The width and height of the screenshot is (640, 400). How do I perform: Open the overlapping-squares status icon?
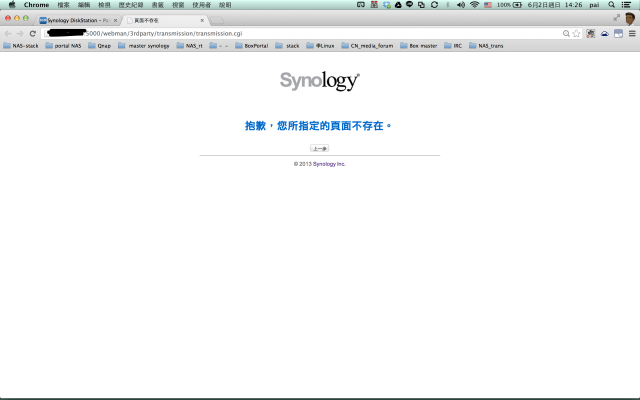tap(421, 4)
